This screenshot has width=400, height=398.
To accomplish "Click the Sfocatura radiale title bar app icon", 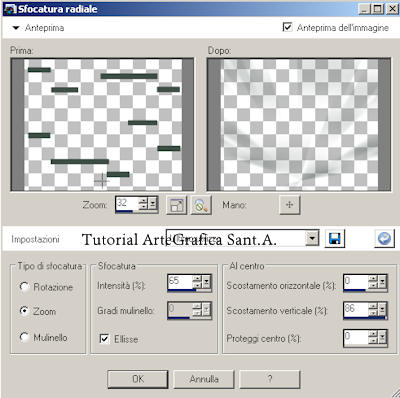I will [10, 9].
